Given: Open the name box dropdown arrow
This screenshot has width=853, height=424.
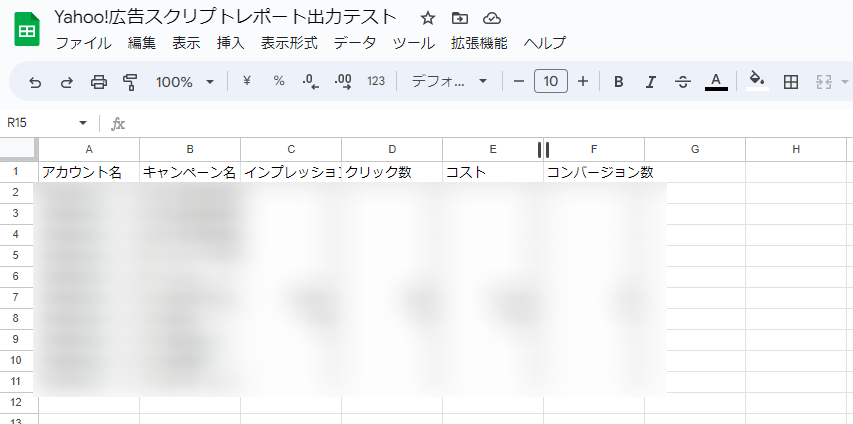Looking at the screenshot, I should pyautogui.click(x=83, y=123).
